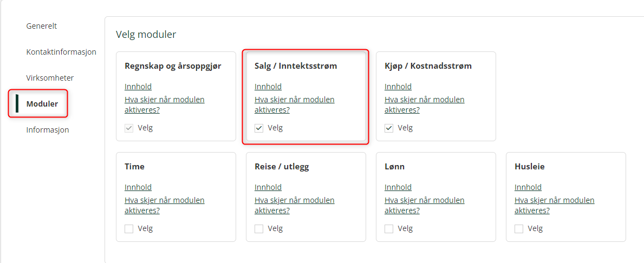This screenshot has height=263, width=644.
Task: Click Innhold link in Kjøp / Kostnadsstrøm card
Action: pos(398,87)
